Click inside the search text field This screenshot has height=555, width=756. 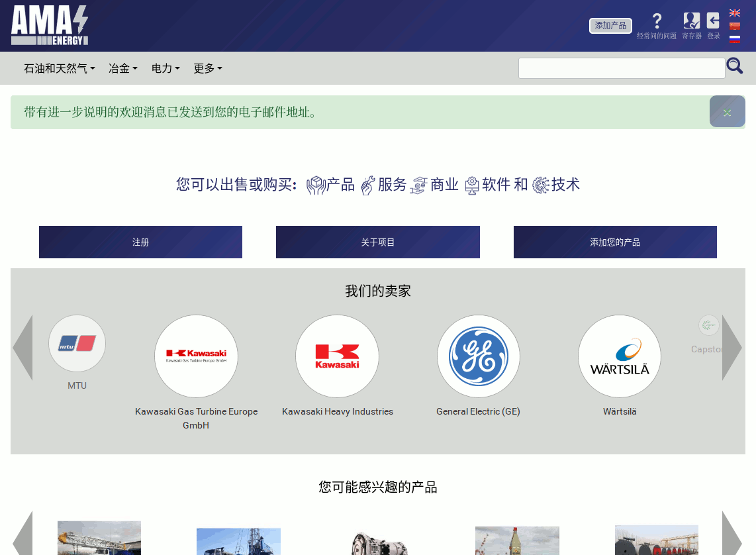(621, 68)
